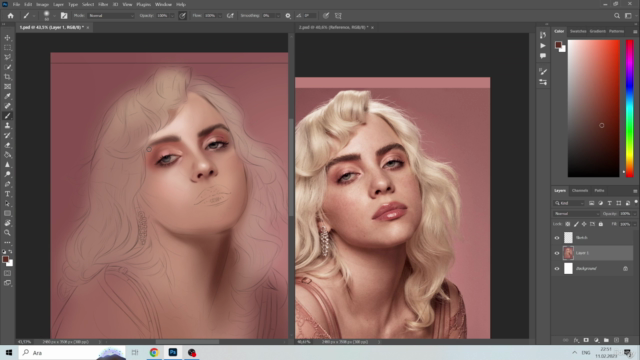640x360 pixels.
Task: Click the search icon at top right
Action: 617,16
